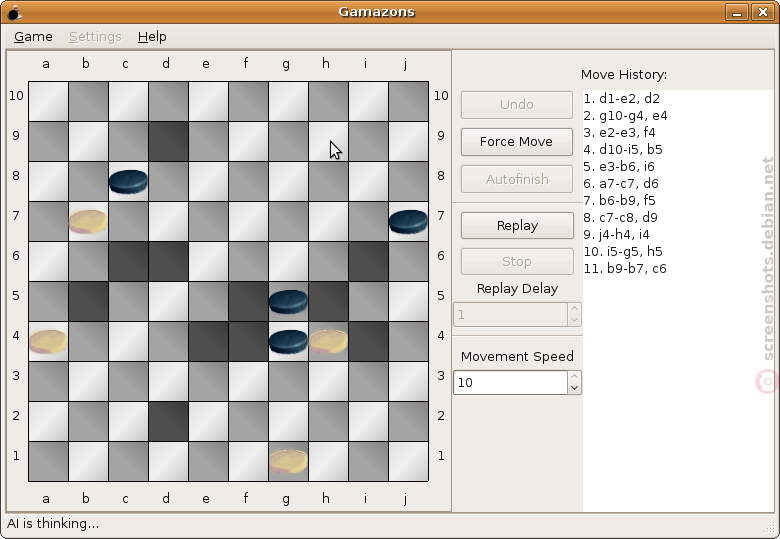The height and width of the screenshot is (539, 780).
Task: Increase Movement Speed with the up arrow
Action: pos(574,377)
